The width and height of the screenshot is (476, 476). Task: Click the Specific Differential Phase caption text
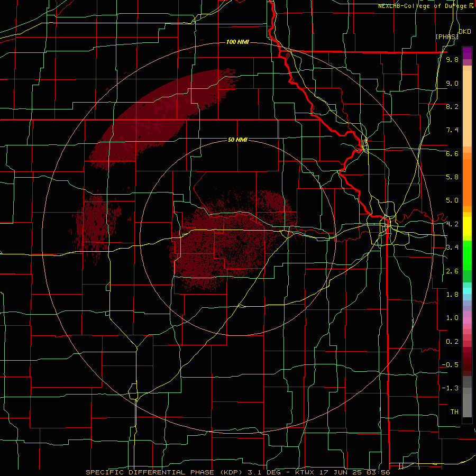tap(237, 472)
